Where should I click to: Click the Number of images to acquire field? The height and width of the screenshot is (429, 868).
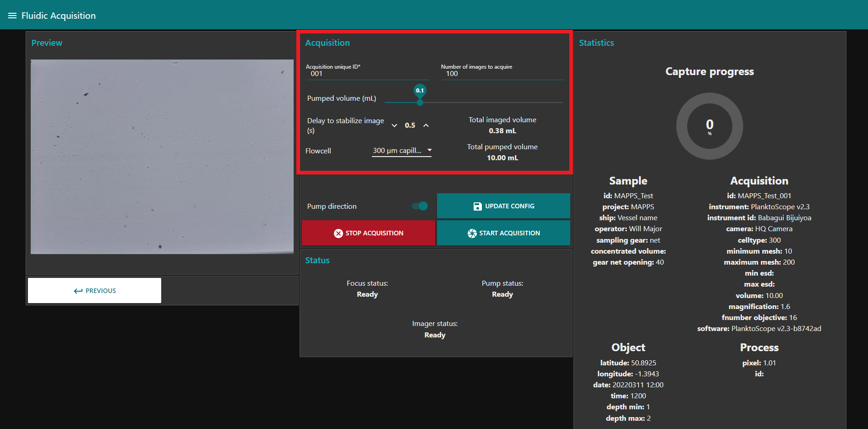pos(503,74)
